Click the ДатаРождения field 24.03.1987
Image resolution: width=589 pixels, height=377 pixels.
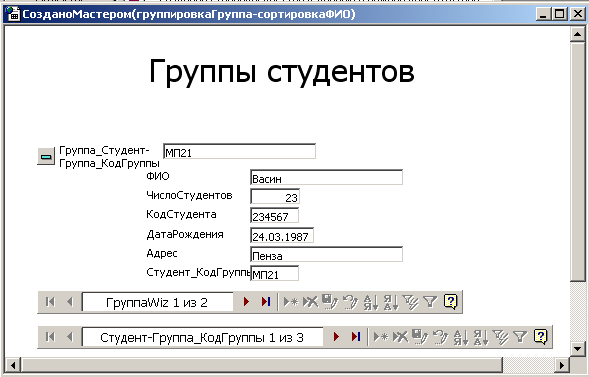(x=282, y=235)
